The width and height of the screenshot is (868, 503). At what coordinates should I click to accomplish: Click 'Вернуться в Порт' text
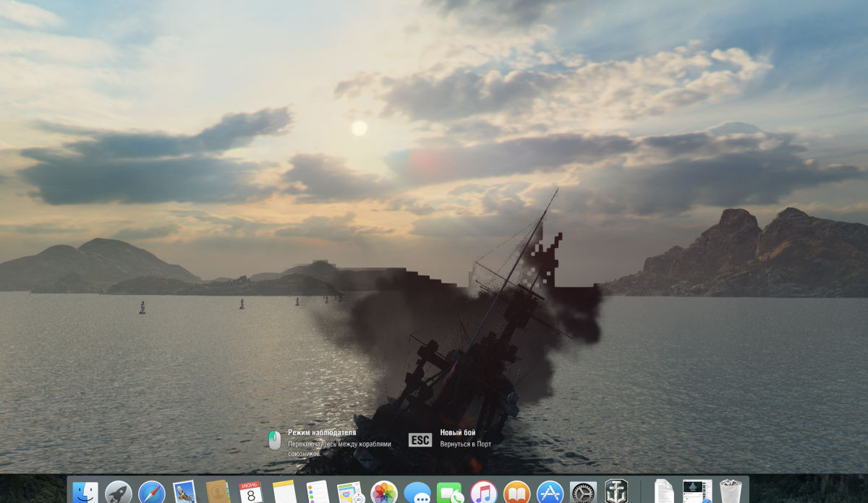click(465, 444)
